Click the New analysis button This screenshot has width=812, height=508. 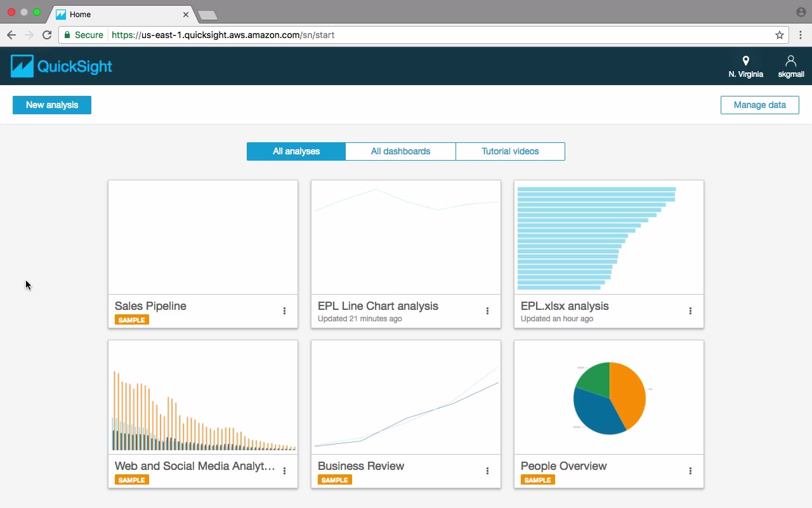pyautogui.click(x=52, y=105)
